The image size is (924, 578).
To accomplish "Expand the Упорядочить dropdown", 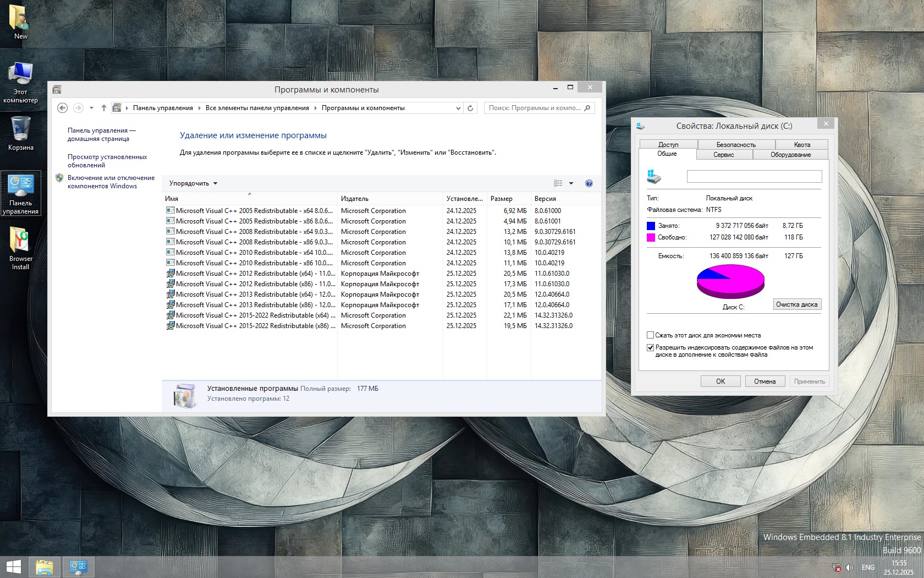I will (193, 183).
